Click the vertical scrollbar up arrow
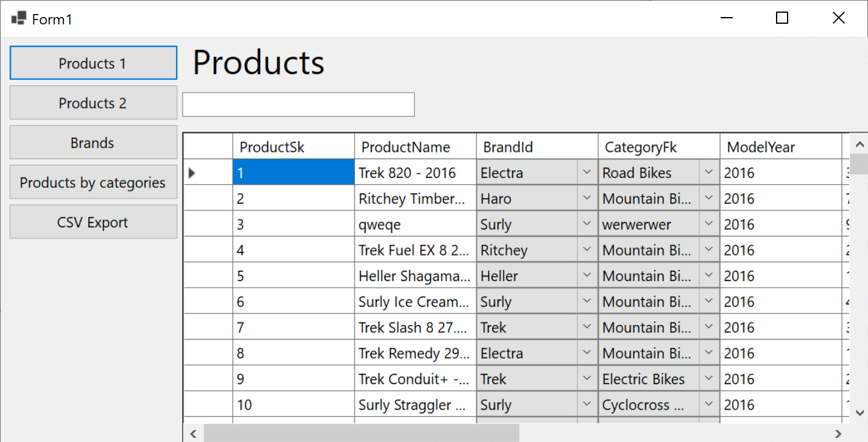 tap(859, 145)
